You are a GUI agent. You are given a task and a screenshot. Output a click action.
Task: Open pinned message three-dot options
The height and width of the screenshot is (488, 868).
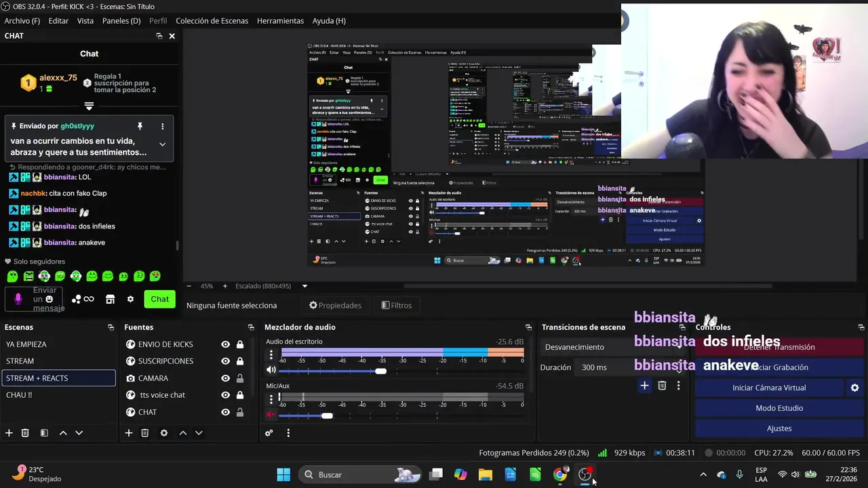click(x=162, y=126)
